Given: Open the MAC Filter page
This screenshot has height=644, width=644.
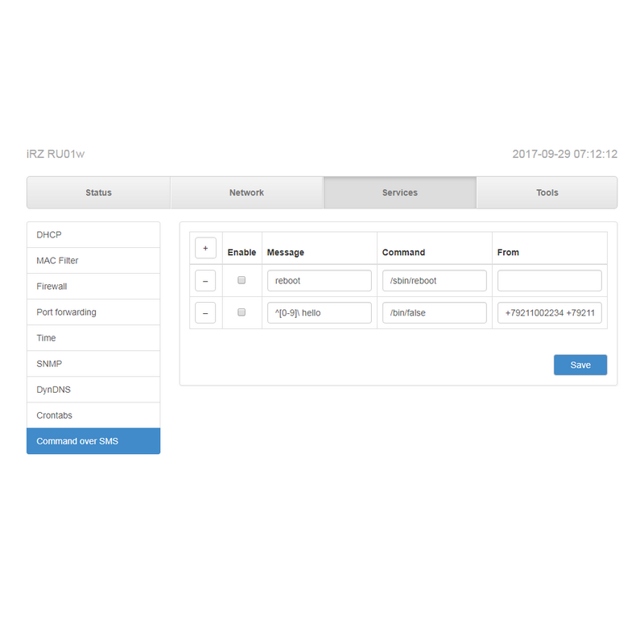Looking at the screenshot, I should click(93, 261).
